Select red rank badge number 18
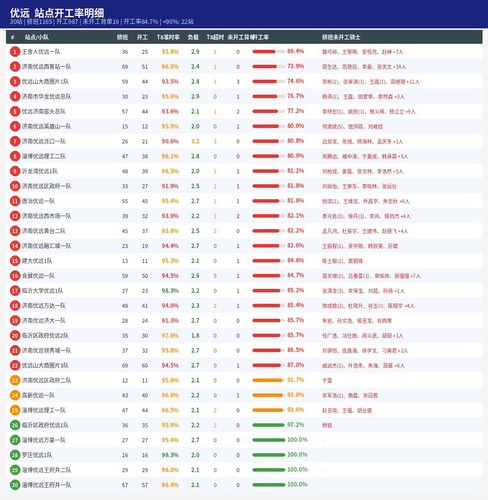The height and width of the screenshot is (500, 488). click(x=15, y=306)
